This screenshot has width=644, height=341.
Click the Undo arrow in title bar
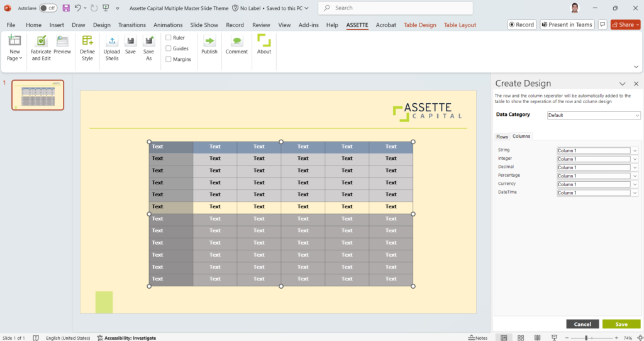pyautogui.click(x=77, y=8)
